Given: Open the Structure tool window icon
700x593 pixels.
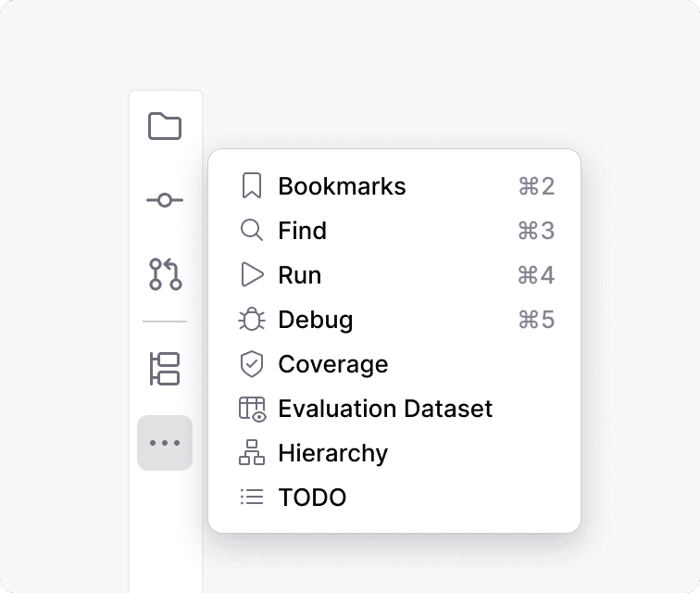Looking at the screenshot, I should pos(165,368).
